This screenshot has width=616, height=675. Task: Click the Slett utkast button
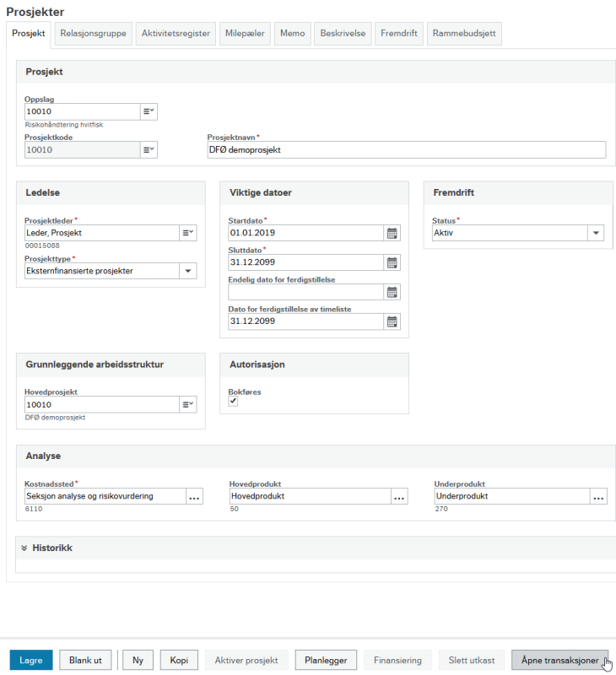point(472,660)
